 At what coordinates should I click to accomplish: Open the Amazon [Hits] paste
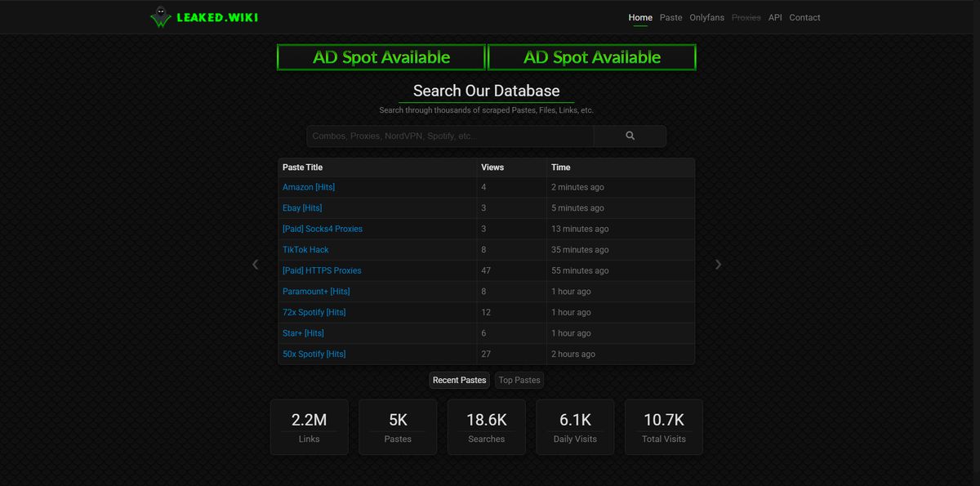309,187
